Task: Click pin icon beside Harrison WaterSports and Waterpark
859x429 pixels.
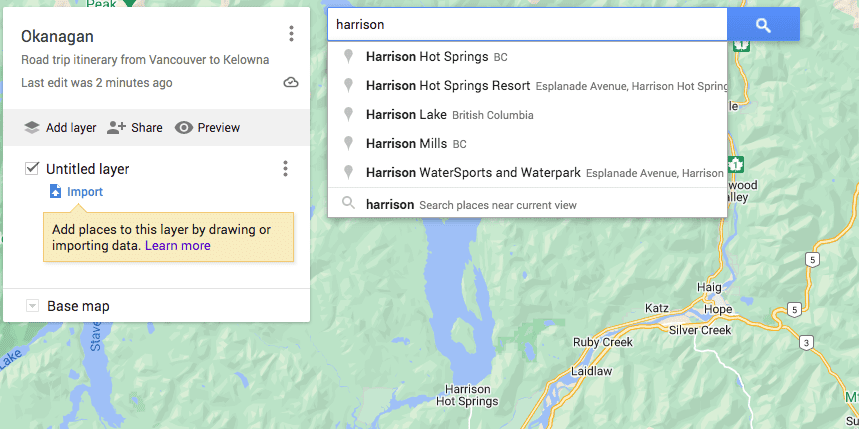Action: coord(348,173)
